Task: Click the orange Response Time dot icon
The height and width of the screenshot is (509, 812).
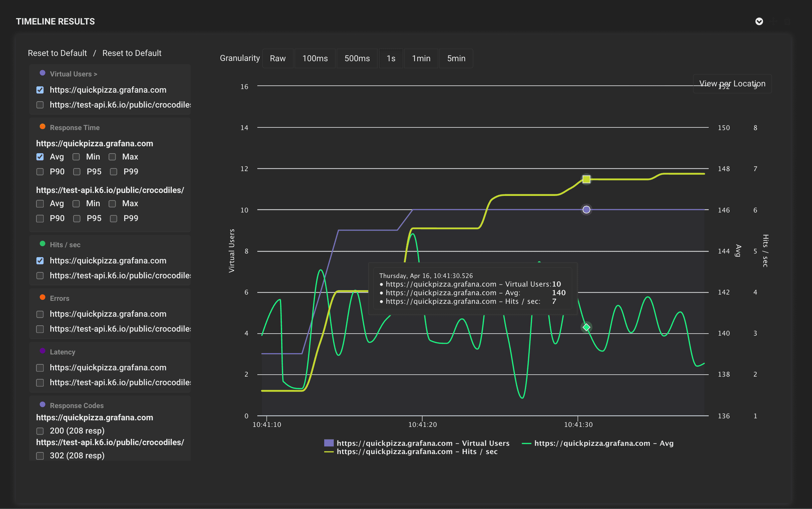Action: point(42,126)
